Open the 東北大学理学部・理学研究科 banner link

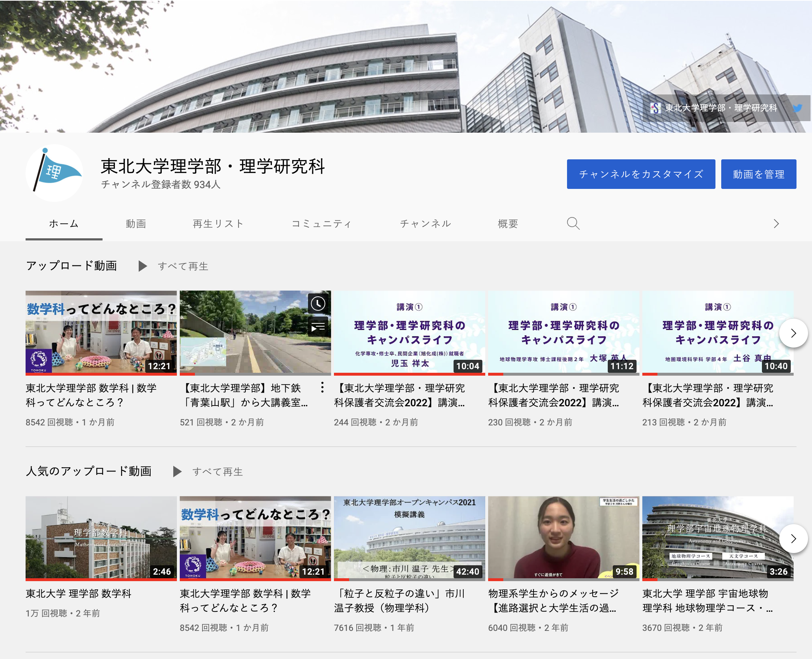click(x=714, y=108)
